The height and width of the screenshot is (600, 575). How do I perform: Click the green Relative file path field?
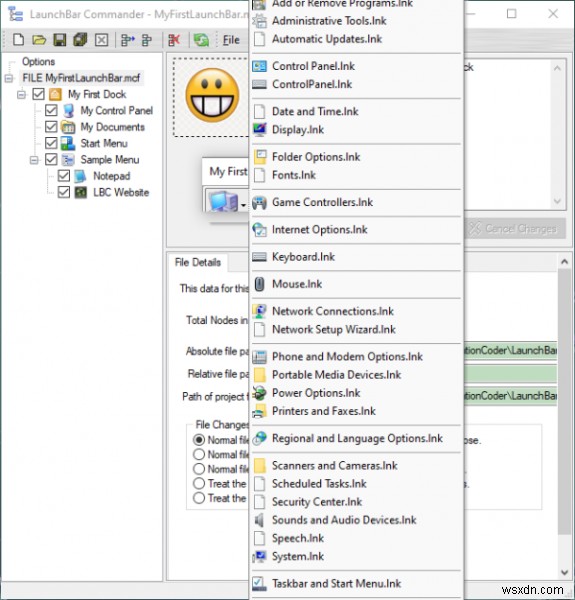(x=511, y=374)
